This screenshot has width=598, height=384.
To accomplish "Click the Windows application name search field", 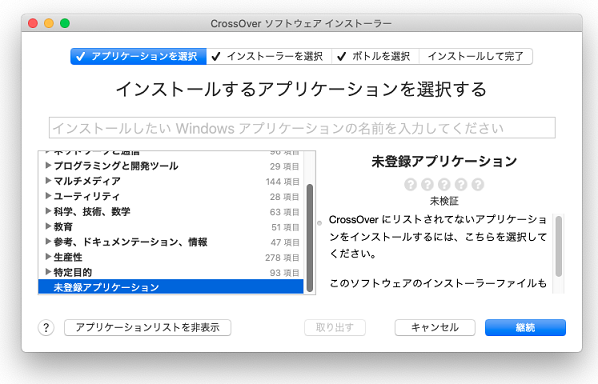I will pos(302,128).
